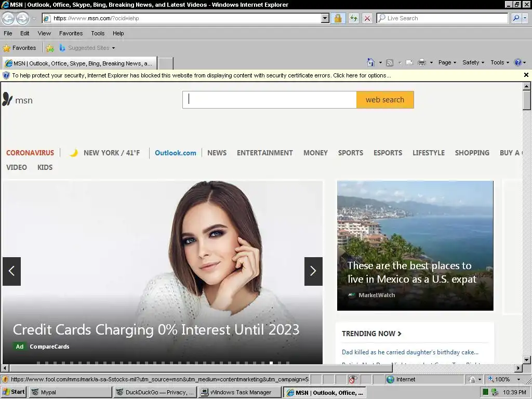This screenshot has height=399, width=532.
Task: Click the browser Back arrow button
Action: [8, 18]
